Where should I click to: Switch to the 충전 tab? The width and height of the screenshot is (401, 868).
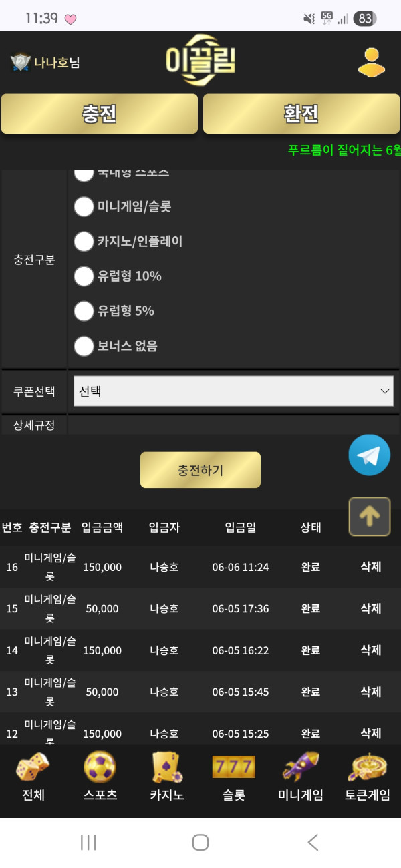[x=100, y=114]
